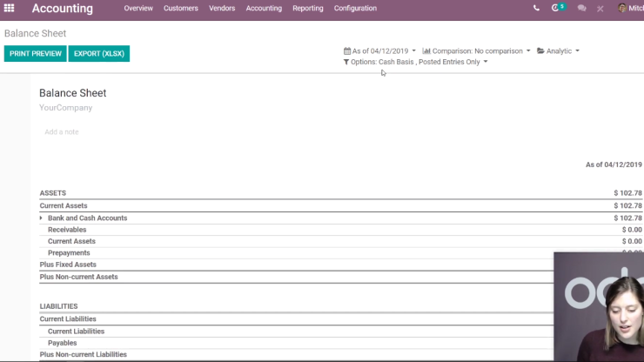Image resolution: width=644 pixels, height=362 pixels.
Task: Open the Analytic dropdown
Action: coord(558,51)
